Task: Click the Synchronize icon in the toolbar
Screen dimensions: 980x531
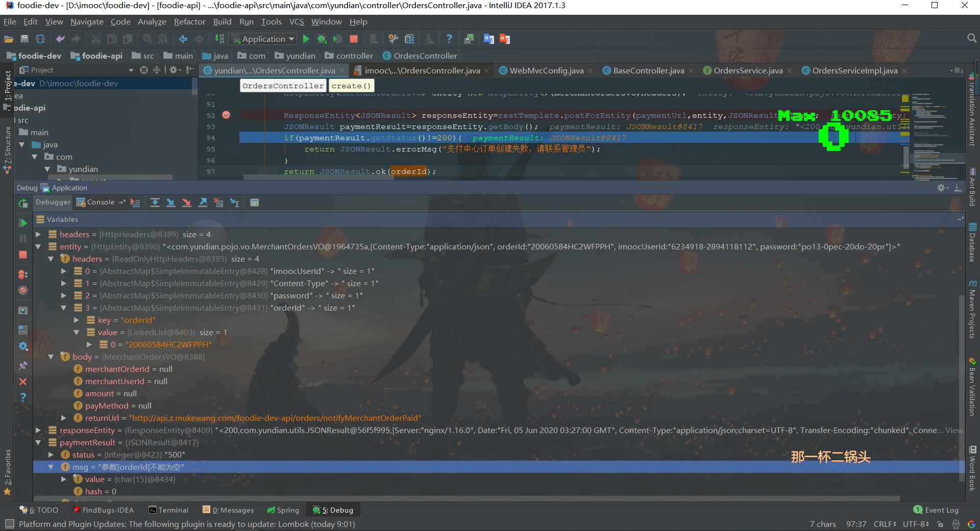Action: coord(40,39)
